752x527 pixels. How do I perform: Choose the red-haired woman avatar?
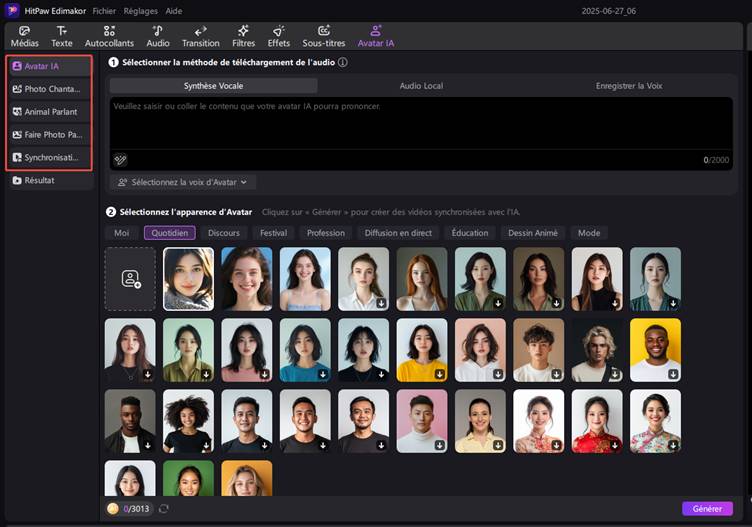(x=422, y=279)
